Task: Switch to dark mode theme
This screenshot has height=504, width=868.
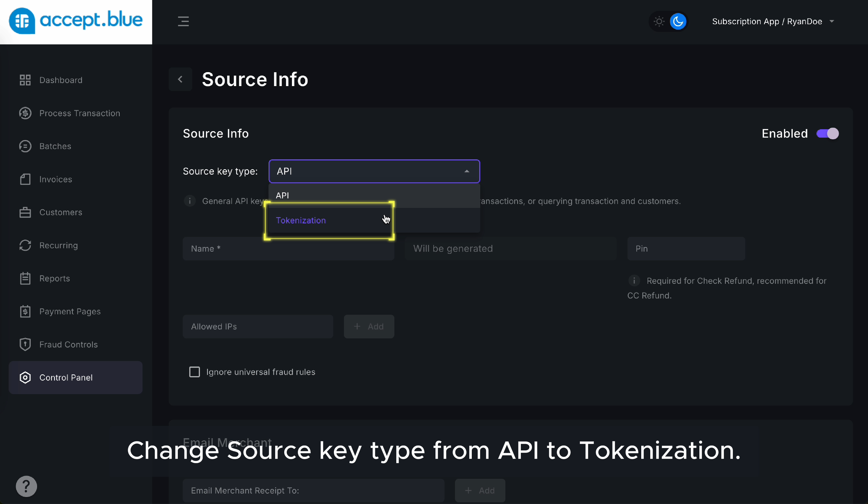Action: point(678,21)
